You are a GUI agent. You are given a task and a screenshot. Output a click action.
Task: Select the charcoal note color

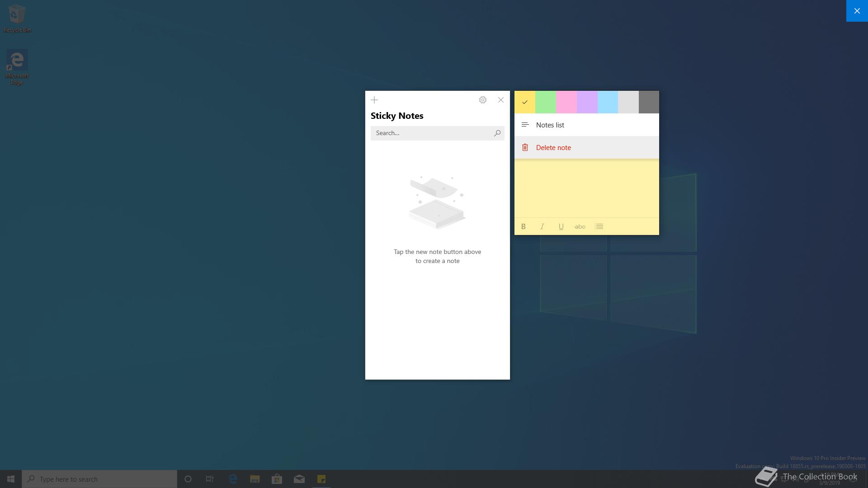pyautogui.click(x=649, y=102)
